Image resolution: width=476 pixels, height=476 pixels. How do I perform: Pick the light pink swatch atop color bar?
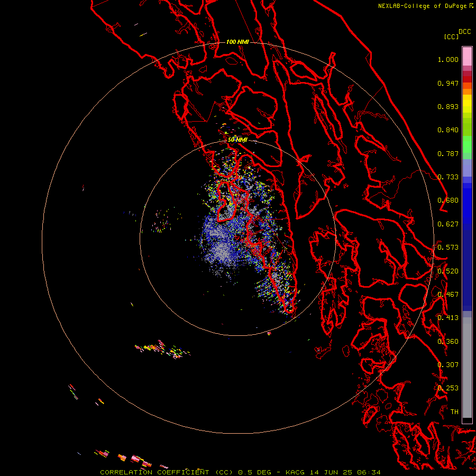click(x=467, y=57)
